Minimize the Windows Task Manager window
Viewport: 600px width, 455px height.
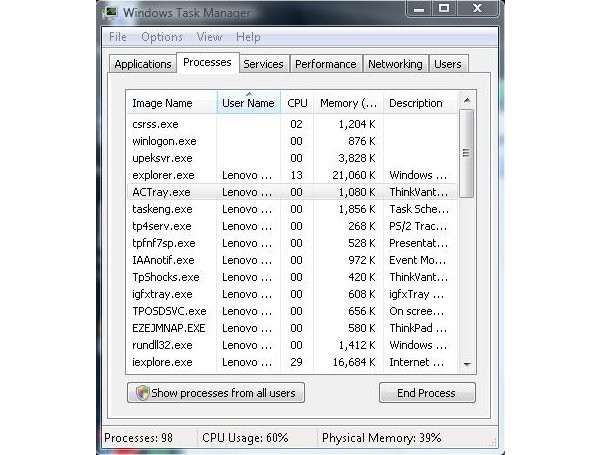419,8
